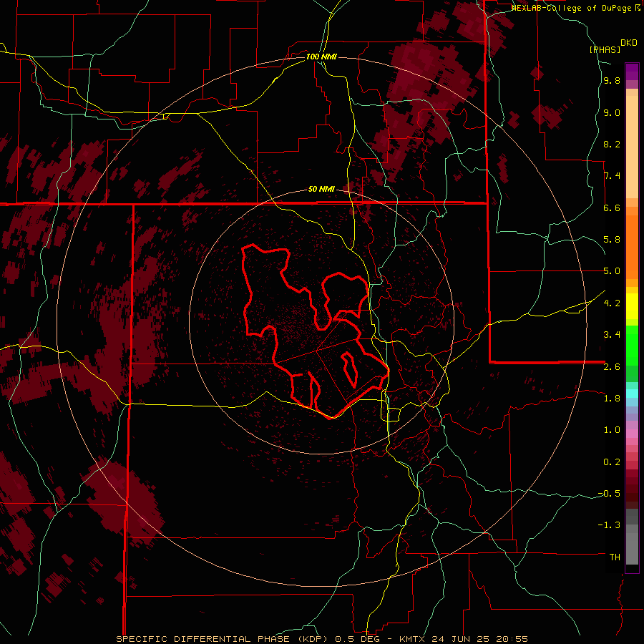Screen dimensions: 644x644
Task: Pick the cyan band of the color bar
Action: [632, 394]
